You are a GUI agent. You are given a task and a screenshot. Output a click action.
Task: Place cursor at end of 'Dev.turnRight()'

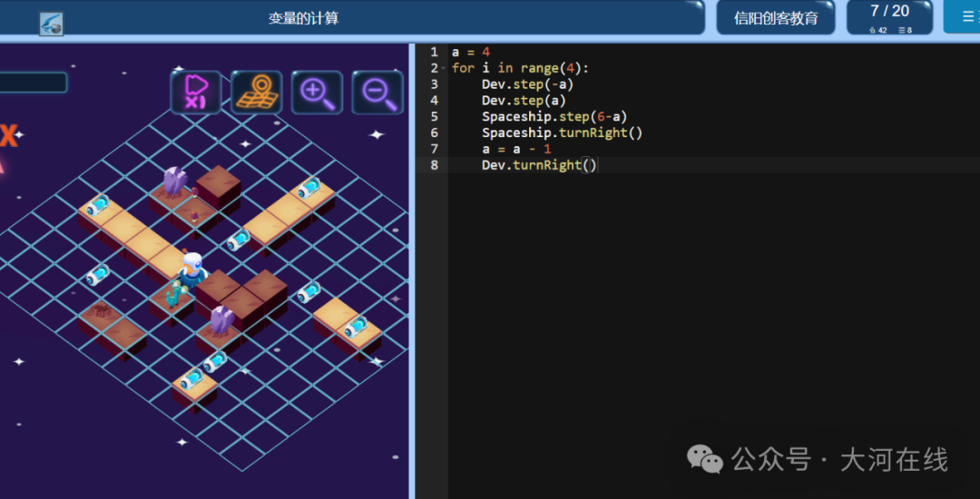coord(597,165)
